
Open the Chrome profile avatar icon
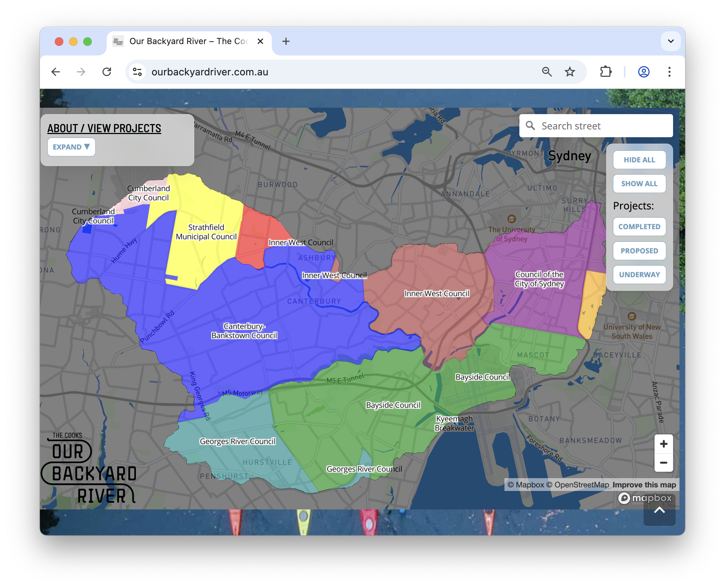(644, 72)
